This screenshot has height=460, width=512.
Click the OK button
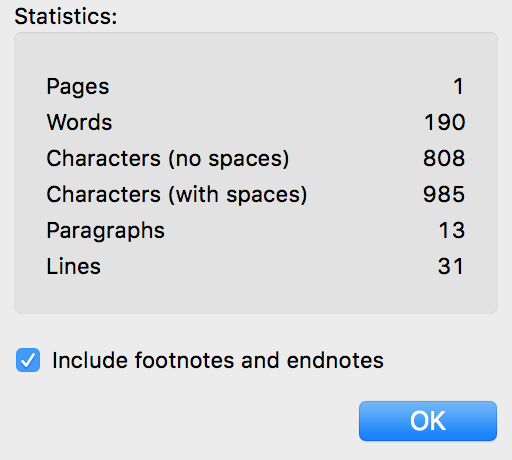(428, 421)
